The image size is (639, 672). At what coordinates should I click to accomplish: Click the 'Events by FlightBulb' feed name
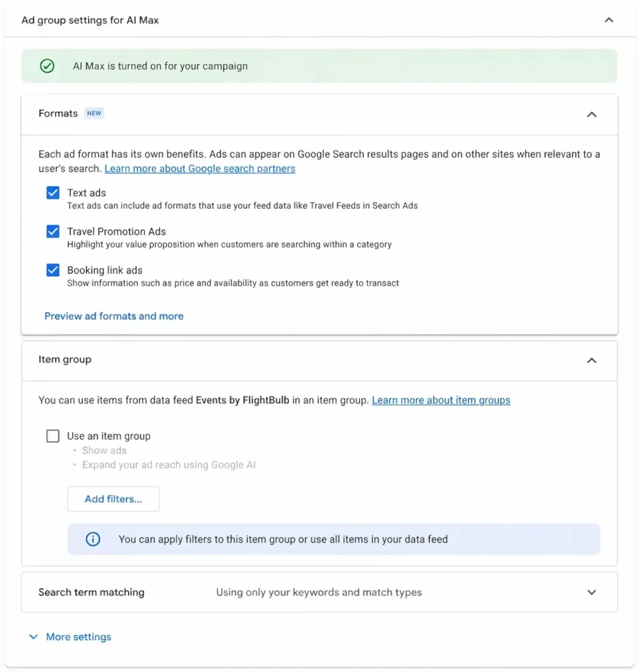[x=242, y=400]
